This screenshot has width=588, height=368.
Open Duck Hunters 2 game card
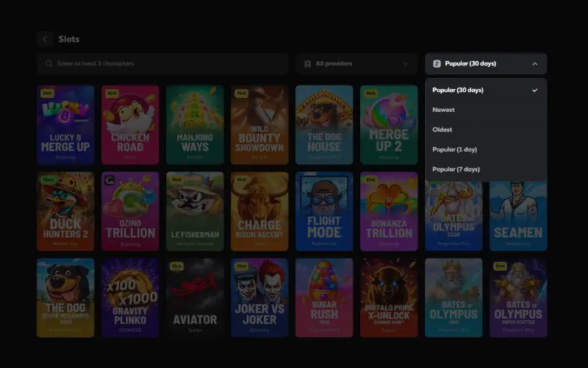click(65, 211)
